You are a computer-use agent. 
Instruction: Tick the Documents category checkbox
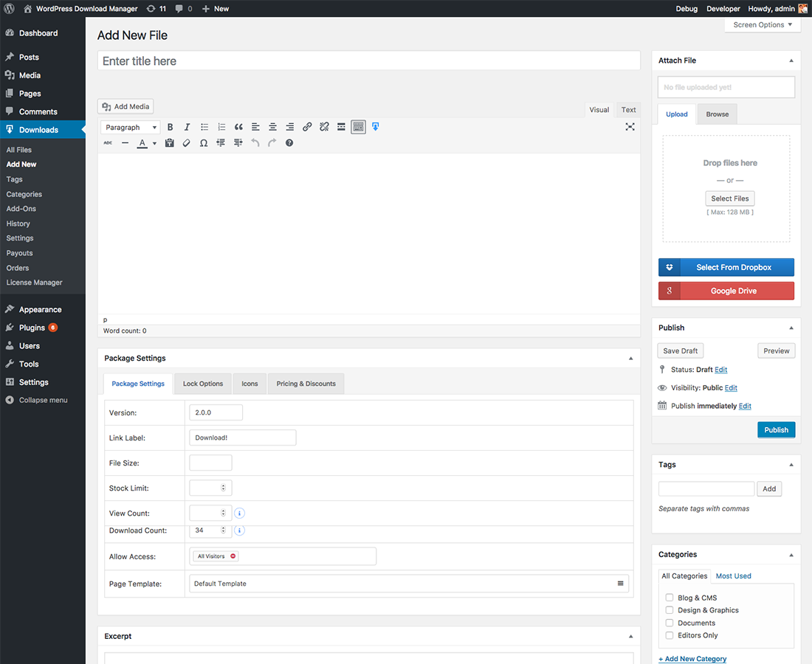coord(670,623)
